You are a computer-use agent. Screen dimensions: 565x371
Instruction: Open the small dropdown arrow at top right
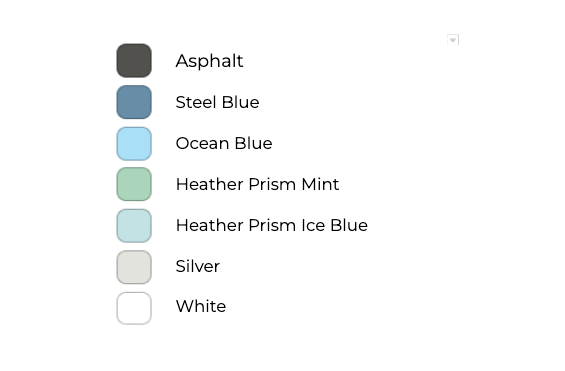(453, 40)
